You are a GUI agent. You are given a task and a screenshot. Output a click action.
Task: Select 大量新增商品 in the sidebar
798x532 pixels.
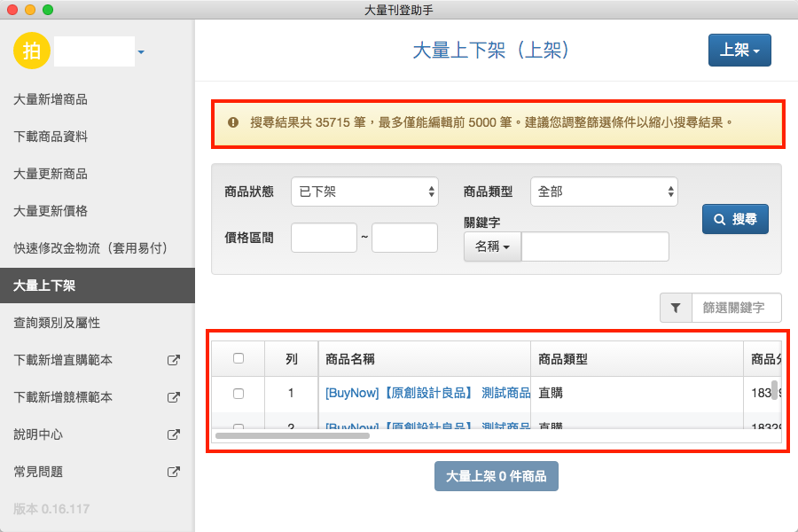pyautogui.click(x=51, y=99)
